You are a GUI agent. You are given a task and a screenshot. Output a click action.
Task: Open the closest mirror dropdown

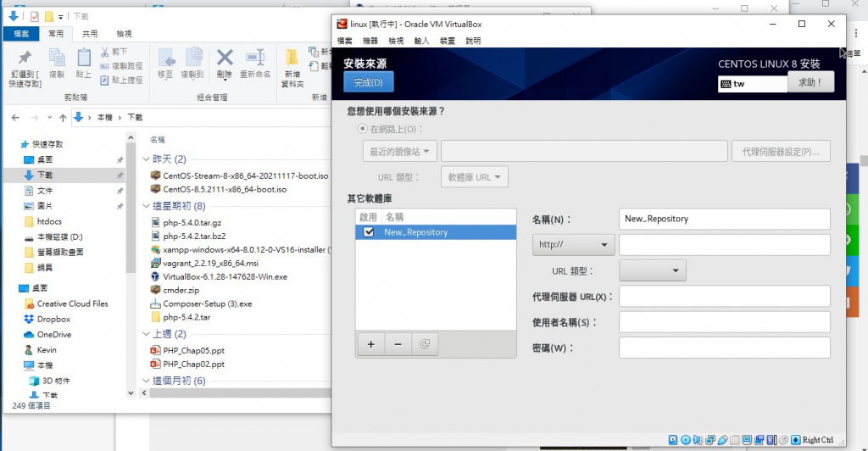click(x=400, y=152)
